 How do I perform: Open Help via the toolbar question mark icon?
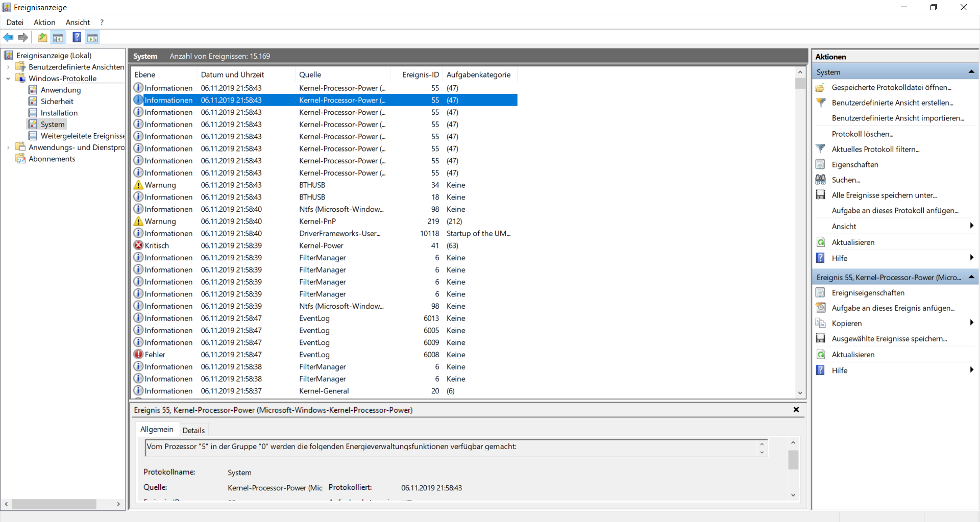[77, 37]
